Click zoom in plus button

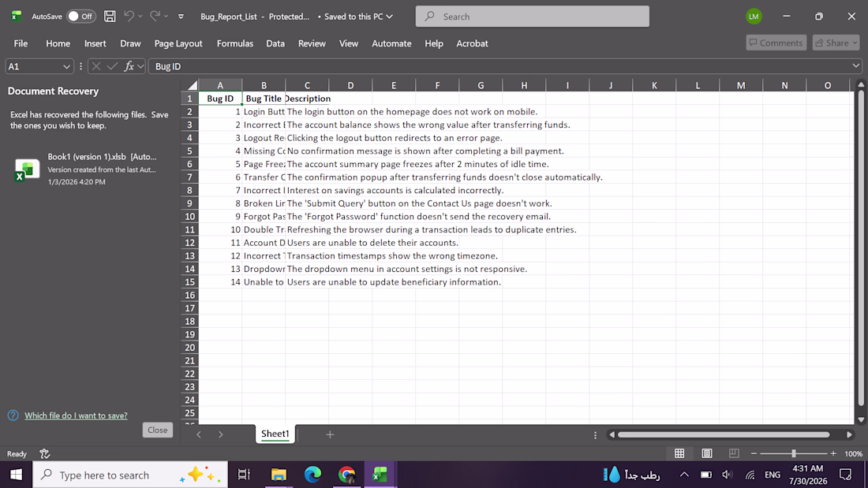(833, 453)
